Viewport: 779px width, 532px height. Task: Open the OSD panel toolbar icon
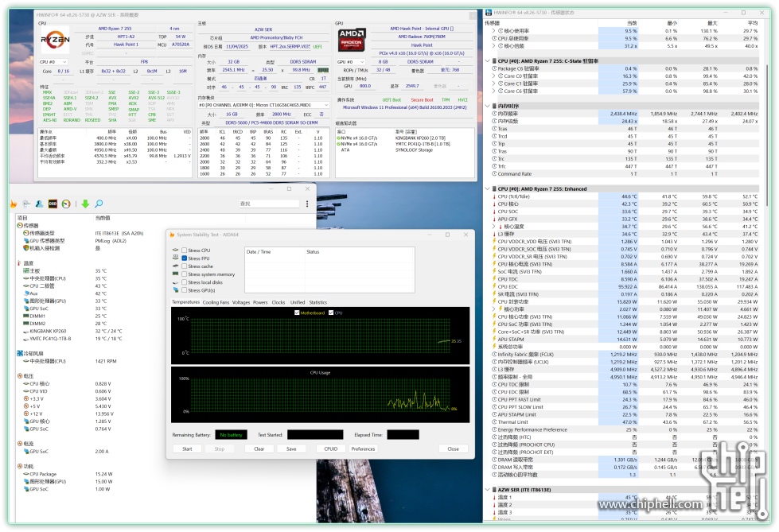pos(53,204)
